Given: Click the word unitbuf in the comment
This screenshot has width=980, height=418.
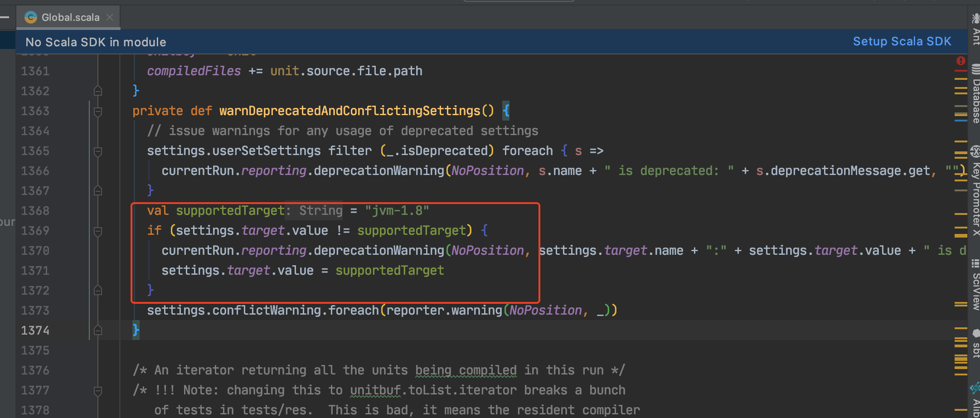Looking at the screenshot, I should coord(375,390).
